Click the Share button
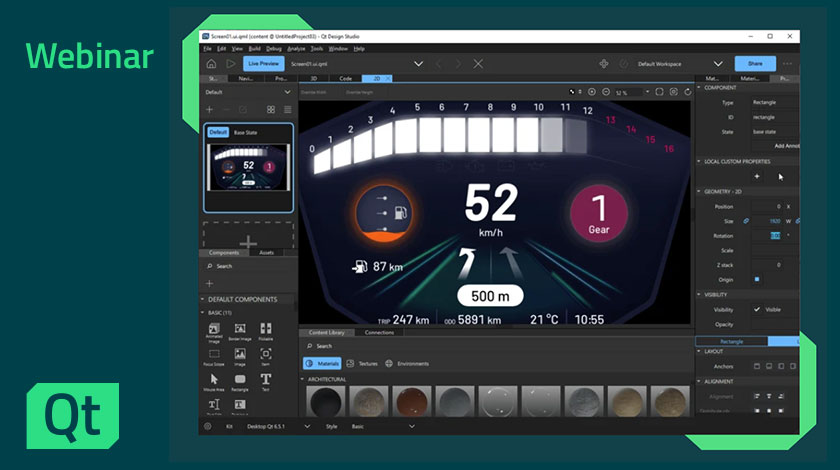This screenshot has width=840, height=470. tap(754, 64)
